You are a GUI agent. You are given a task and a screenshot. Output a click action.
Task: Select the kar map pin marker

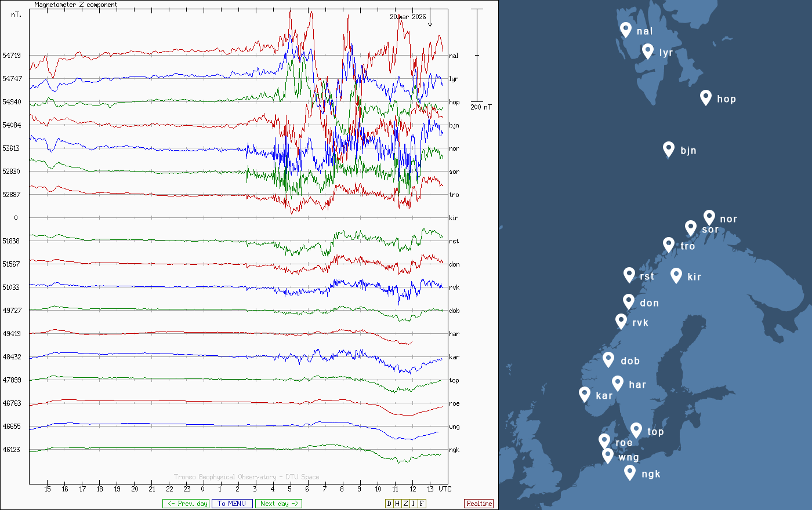point(585,394)
